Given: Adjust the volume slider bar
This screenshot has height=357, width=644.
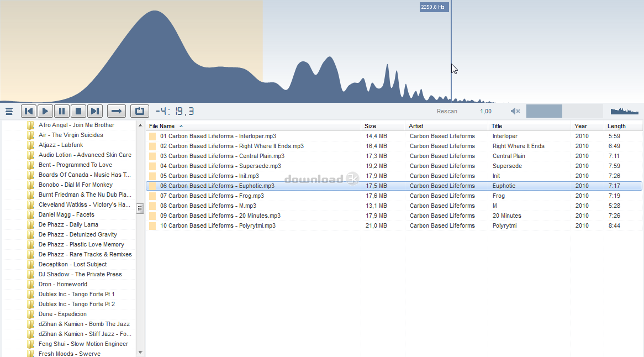Looking at the screenshot, I should [564, 111].
